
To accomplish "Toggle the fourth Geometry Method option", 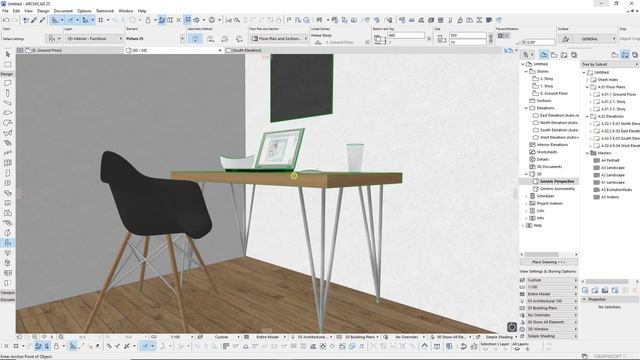I will click(239, 38).
